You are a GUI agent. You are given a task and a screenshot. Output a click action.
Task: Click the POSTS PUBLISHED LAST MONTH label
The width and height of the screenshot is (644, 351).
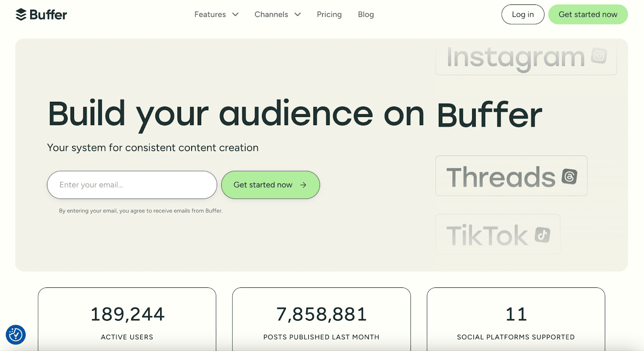tap(322, 337)
